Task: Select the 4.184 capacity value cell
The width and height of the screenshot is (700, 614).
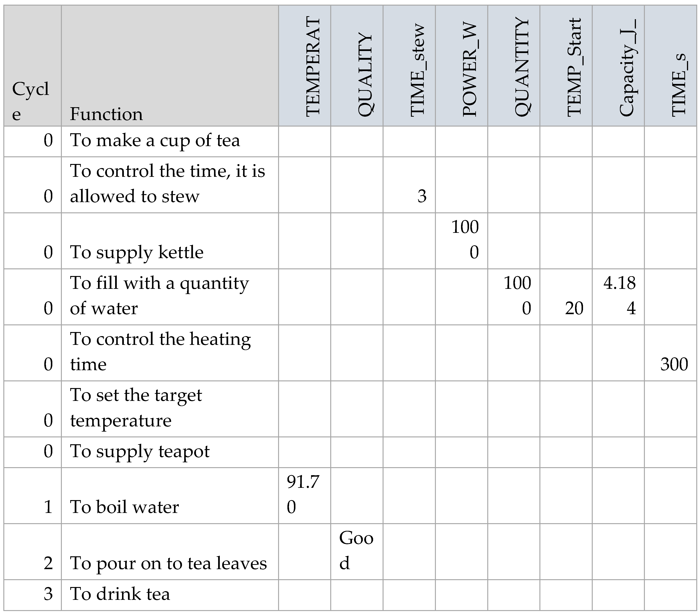Action: coord(620,296)
